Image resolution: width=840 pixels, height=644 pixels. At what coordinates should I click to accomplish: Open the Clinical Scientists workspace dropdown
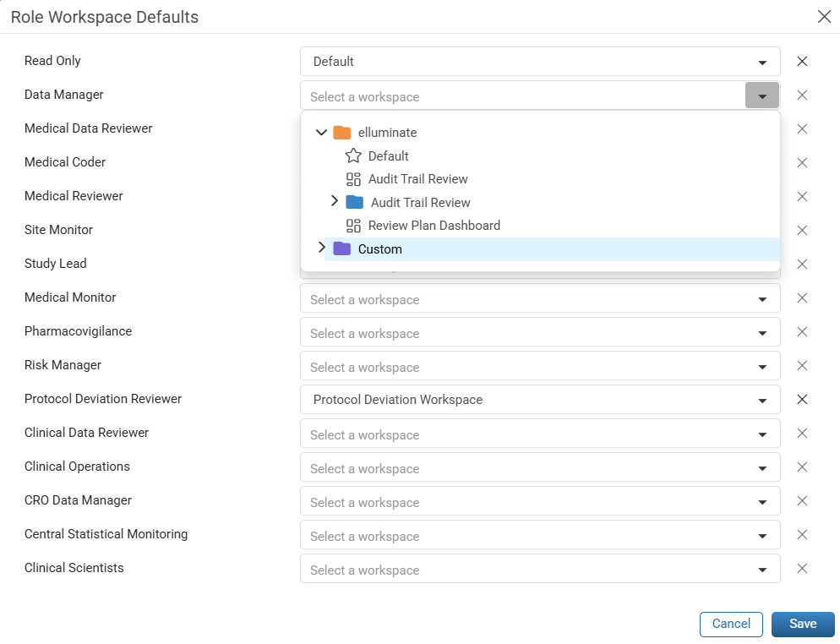[x=761, y=569]
